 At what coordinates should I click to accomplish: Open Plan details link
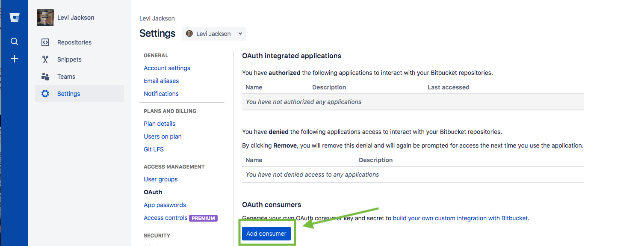coord(160,124)
